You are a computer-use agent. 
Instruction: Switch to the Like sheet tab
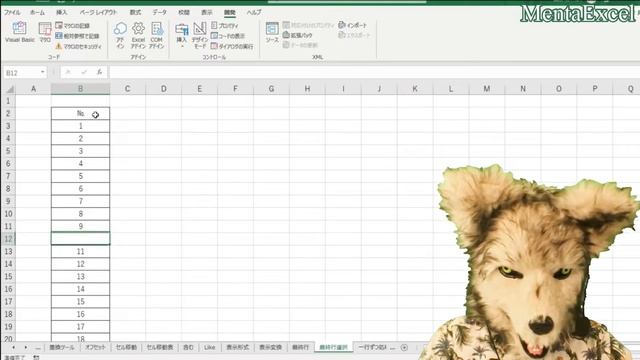click(x=209, y=347)
